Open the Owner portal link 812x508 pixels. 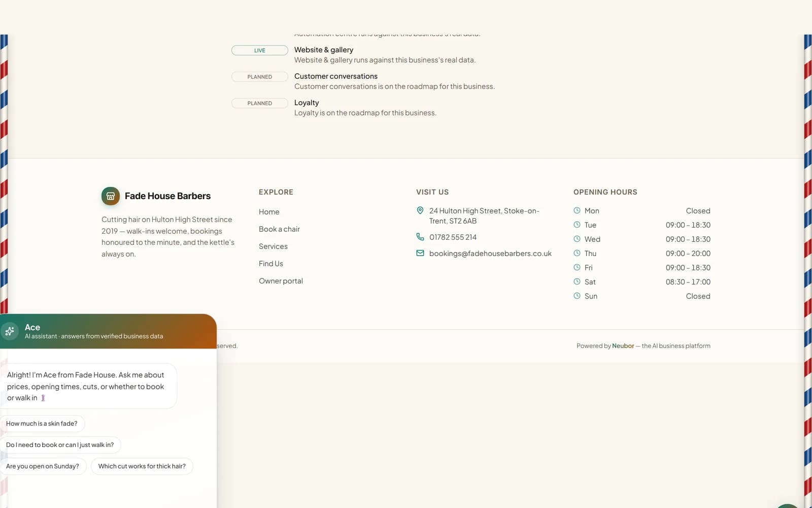(x=281, y=281)
